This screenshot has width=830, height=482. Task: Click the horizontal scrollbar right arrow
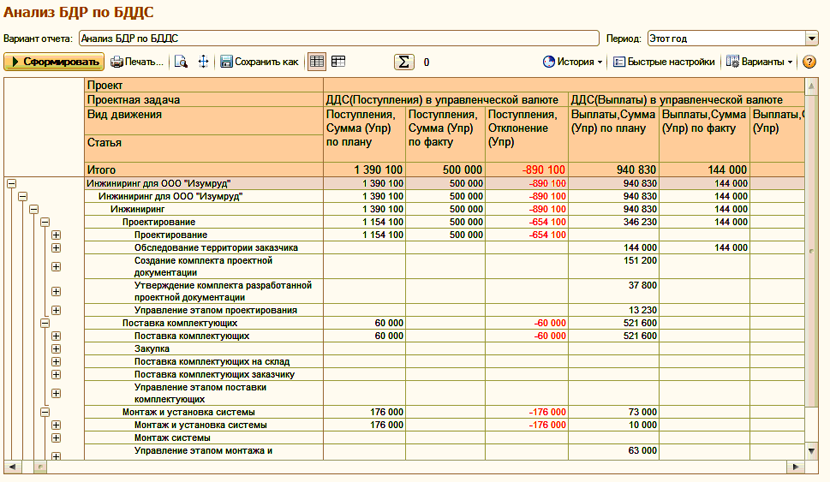tap(795, 467)
